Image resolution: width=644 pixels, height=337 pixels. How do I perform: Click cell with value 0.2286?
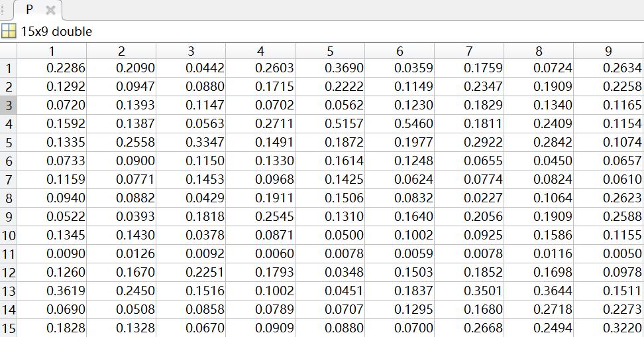click(x=52, y=68)
